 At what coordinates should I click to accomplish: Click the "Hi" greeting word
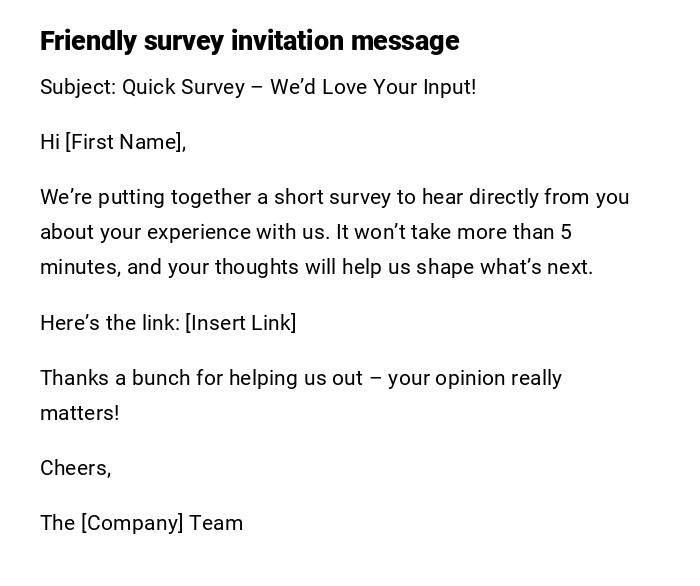point(50,142)
